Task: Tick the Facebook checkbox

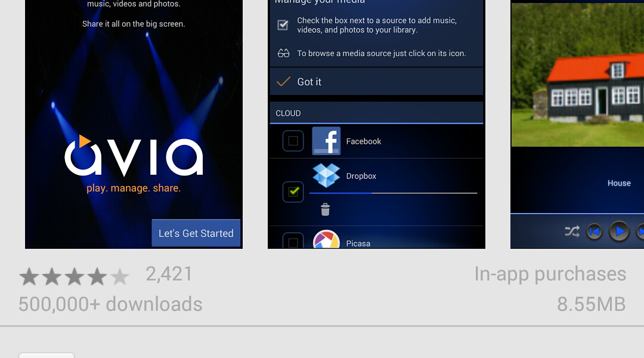Action: 293,141
